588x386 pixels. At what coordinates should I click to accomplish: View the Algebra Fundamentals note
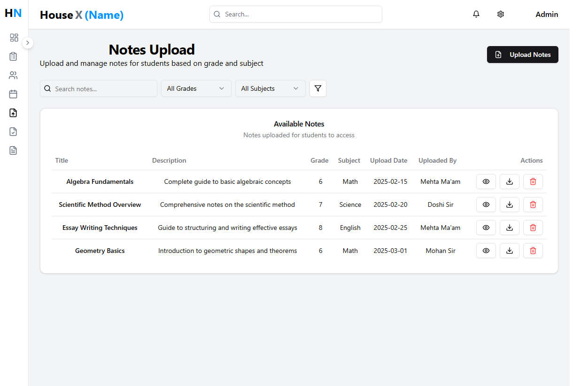[x=486, y=181]
